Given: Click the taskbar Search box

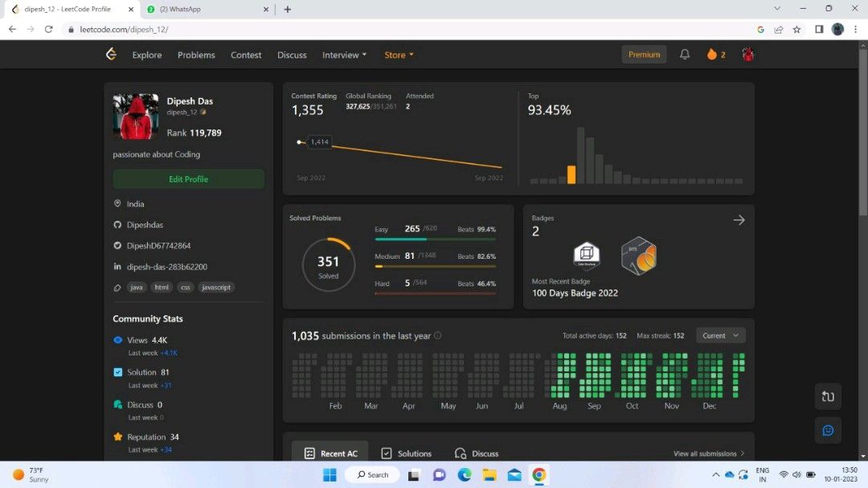Looking at the screenshot, I should coord(373,474).
